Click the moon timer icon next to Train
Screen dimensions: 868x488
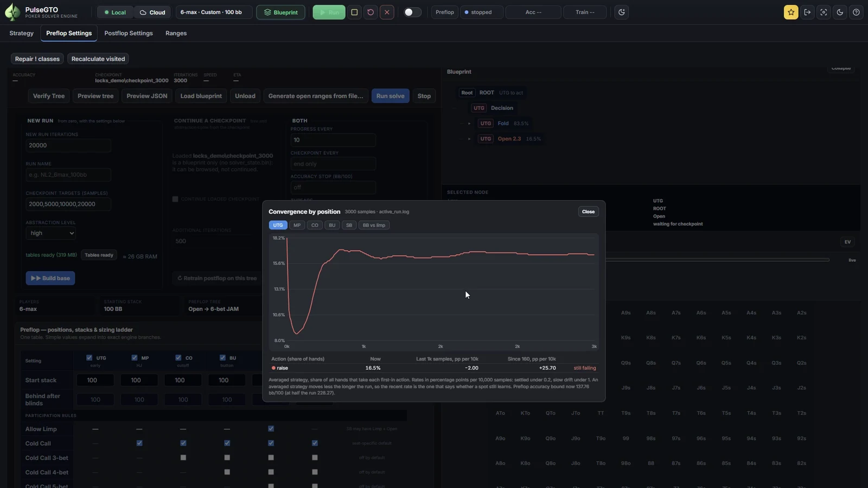(x=622, y=12)
